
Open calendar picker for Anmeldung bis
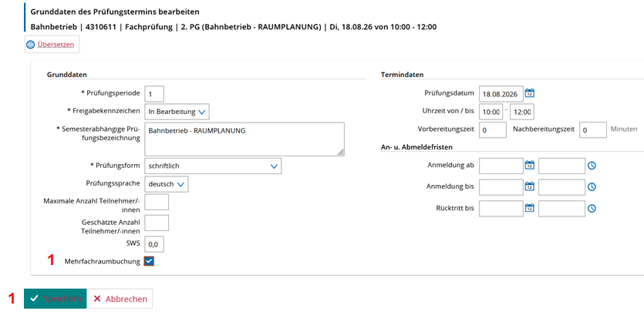click(530, 186)
